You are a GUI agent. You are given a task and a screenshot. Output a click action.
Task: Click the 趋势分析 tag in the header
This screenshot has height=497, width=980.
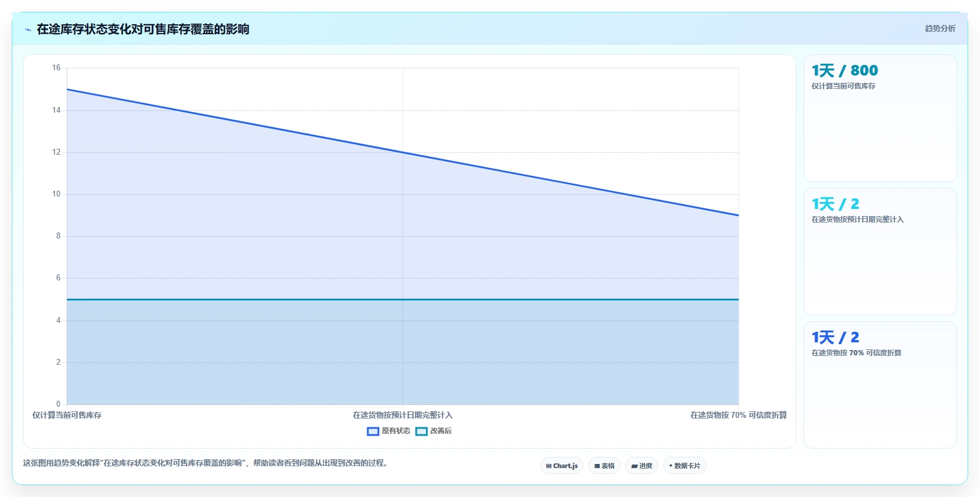pos(940,28)
